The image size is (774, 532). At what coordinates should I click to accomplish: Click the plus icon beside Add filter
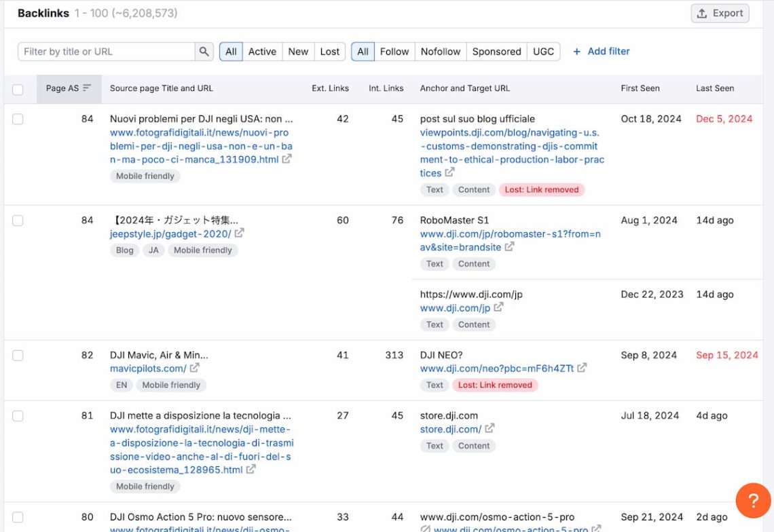(x=576, y=52)
